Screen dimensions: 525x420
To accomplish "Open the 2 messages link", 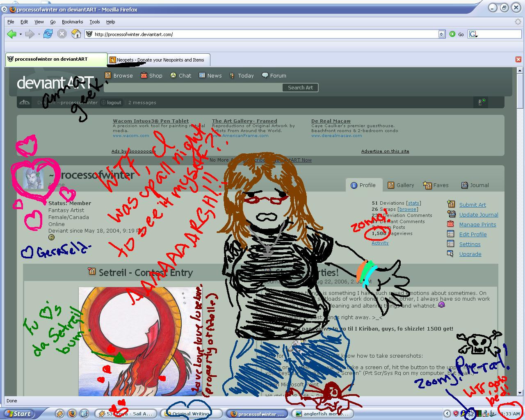I will pyautogui.click(x=142, y=103).
